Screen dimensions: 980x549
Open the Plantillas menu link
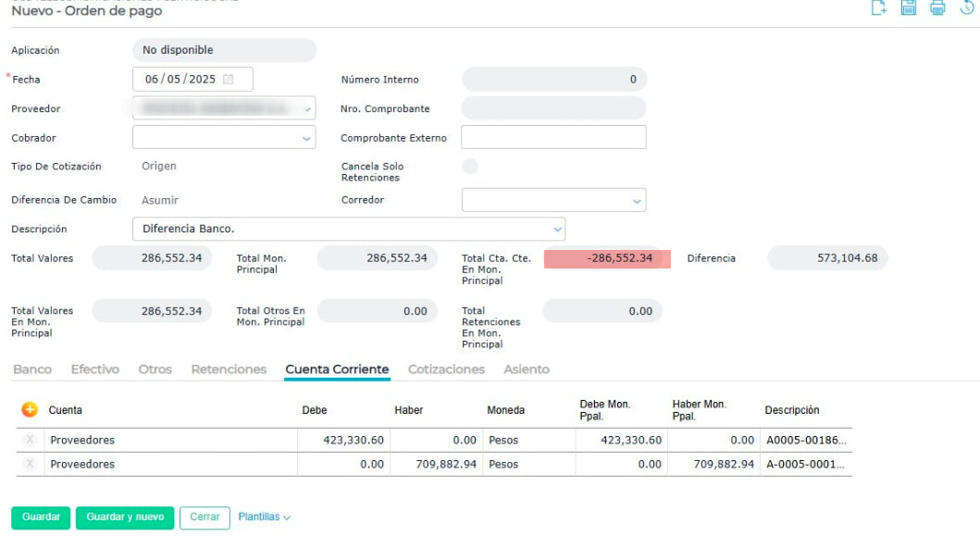click(264, 518)
